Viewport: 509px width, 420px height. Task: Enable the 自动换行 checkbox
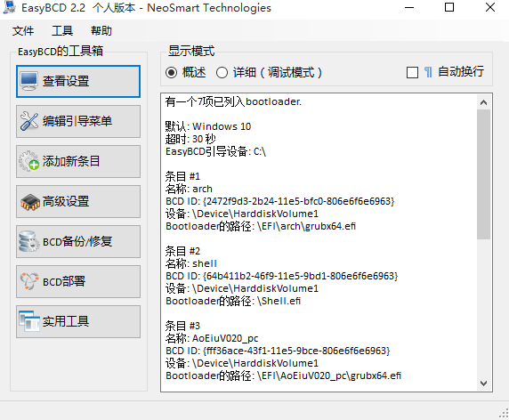click(x=412, y=72)
